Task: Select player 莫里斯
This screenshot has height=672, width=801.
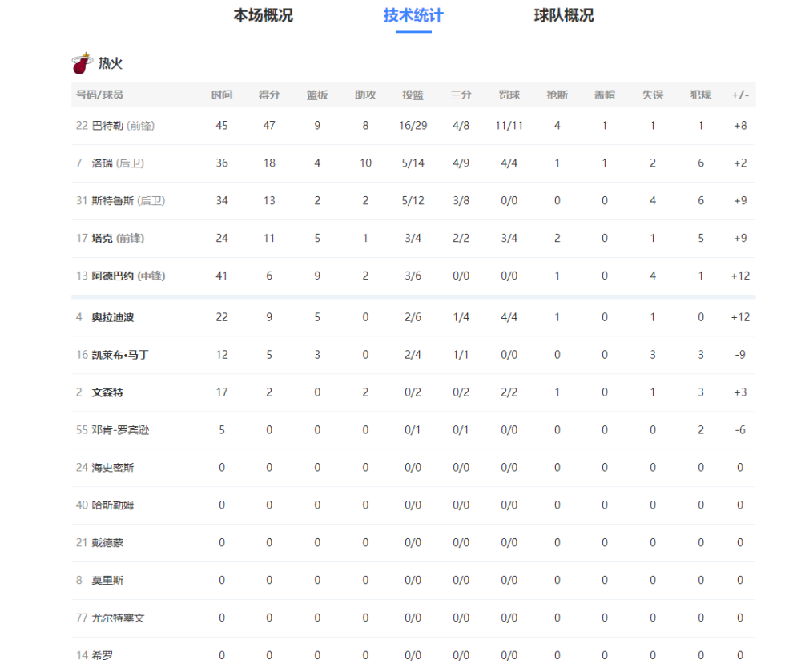Action: (x=107, y=581)
